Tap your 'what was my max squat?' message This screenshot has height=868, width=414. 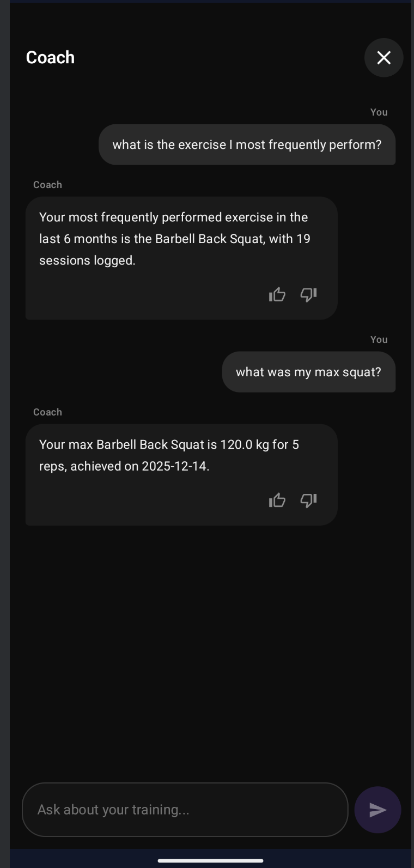[308, 372]
